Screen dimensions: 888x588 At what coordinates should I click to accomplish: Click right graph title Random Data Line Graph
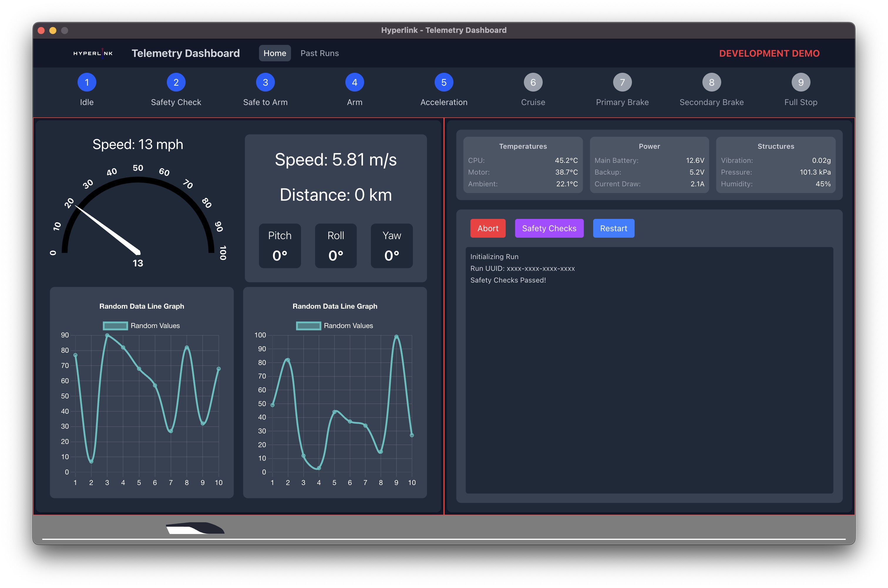point(335,306)
